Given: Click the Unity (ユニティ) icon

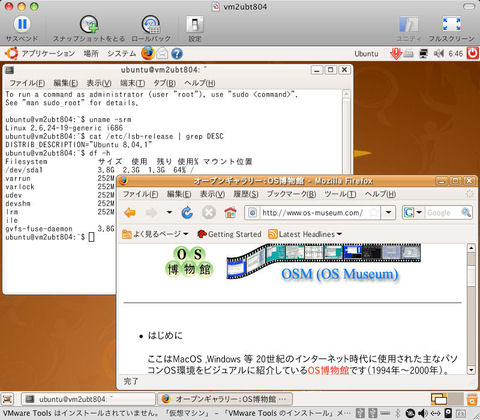Looking at the screenshot, I should point(409,25).
